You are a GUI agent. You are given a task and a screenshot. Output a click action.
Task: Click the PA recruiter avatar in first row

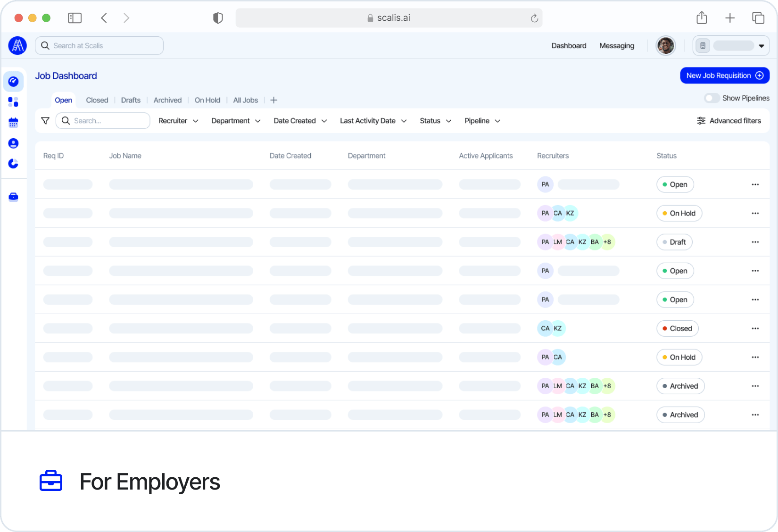tap(545, 184)
